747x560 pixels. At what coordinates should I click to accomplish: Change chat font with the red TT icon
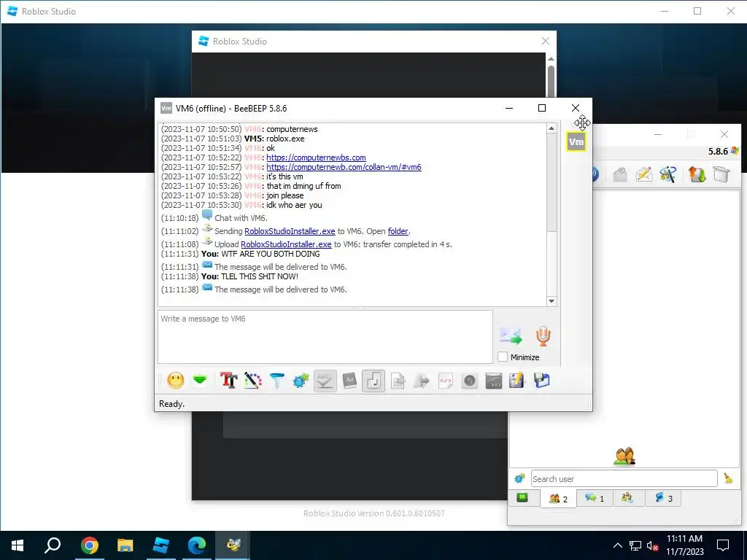pyautogui.click(x=228, y=381)
